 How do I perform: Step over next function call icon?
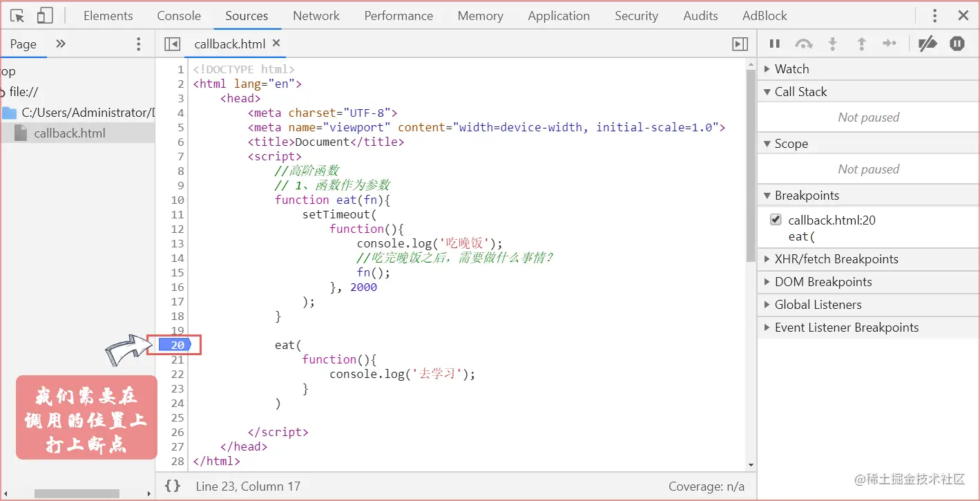(x=804, y=44)
